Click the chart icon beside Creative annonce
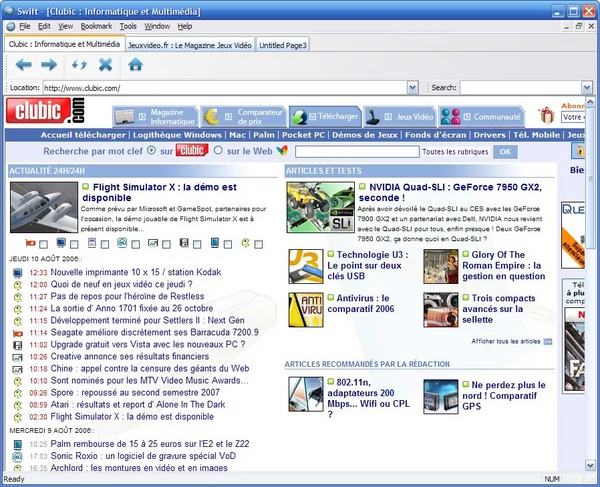 (18, 357)
